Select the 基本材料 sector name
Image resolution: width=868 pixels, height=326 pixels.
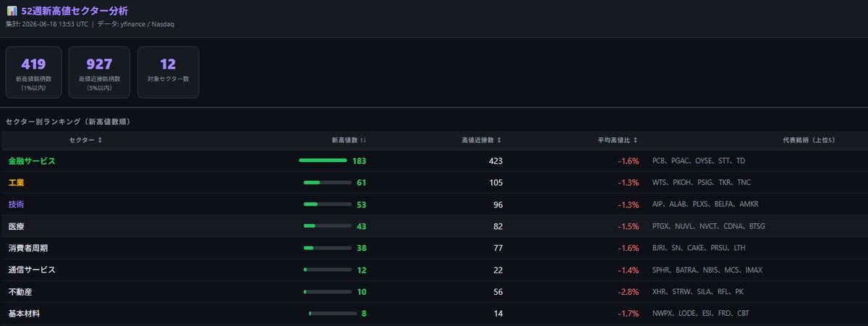tap(25, 313)
